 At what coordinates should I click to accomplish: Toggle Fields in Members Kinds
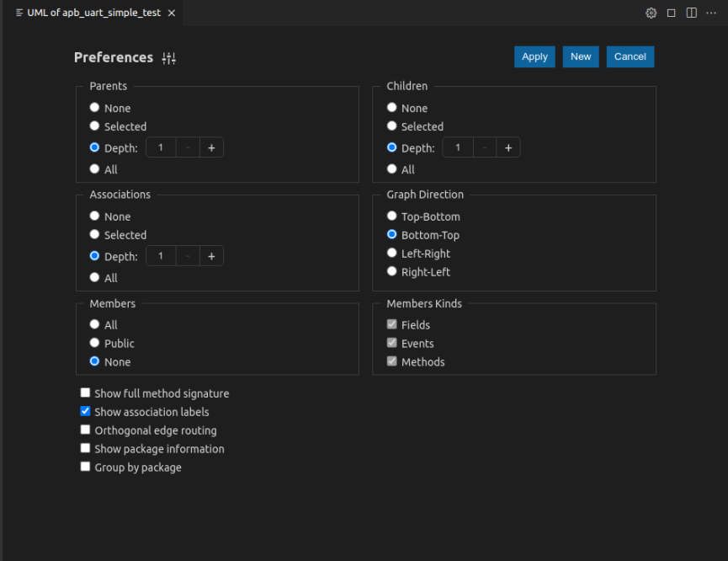point(391,323)
